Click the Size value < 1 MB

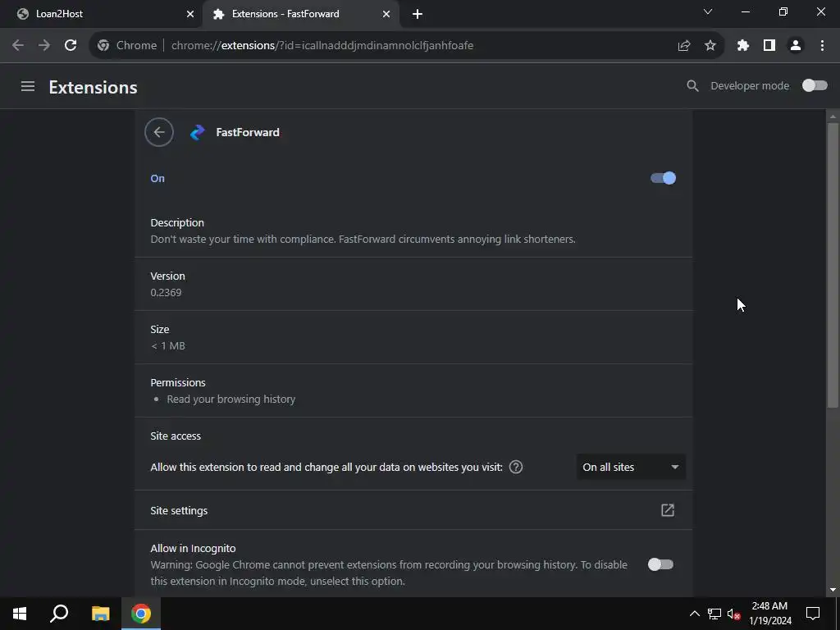tap(167, 346)
